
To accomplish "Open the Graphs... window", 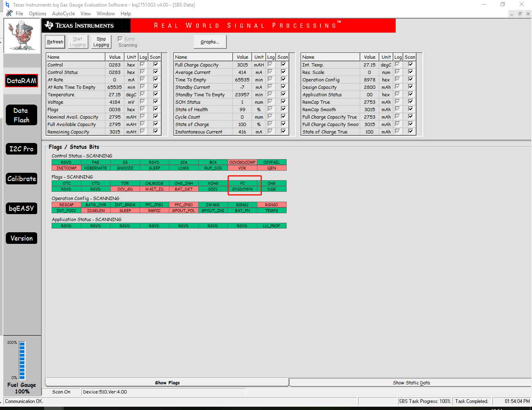I will coord(210,42).
